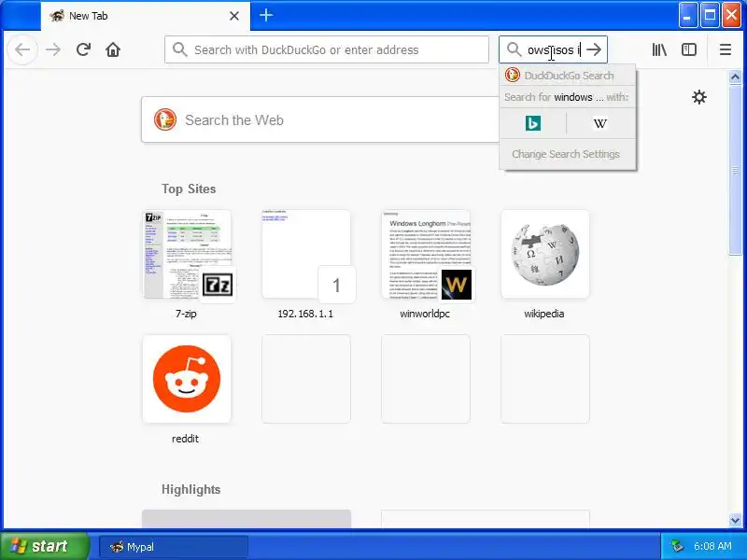Screen dimensions: 747x560
Task: Select the New Tab tab
Action: point(146,16)
